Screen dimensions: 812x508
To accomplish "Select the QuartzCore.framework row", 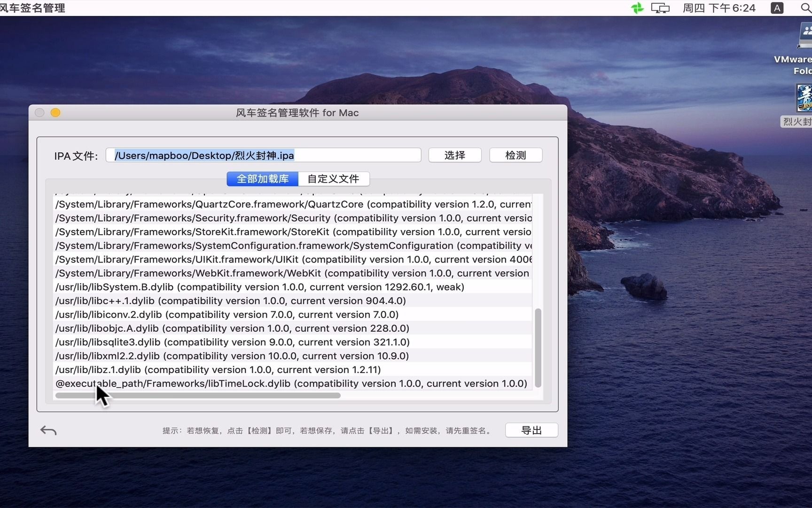I will [293, 204].
